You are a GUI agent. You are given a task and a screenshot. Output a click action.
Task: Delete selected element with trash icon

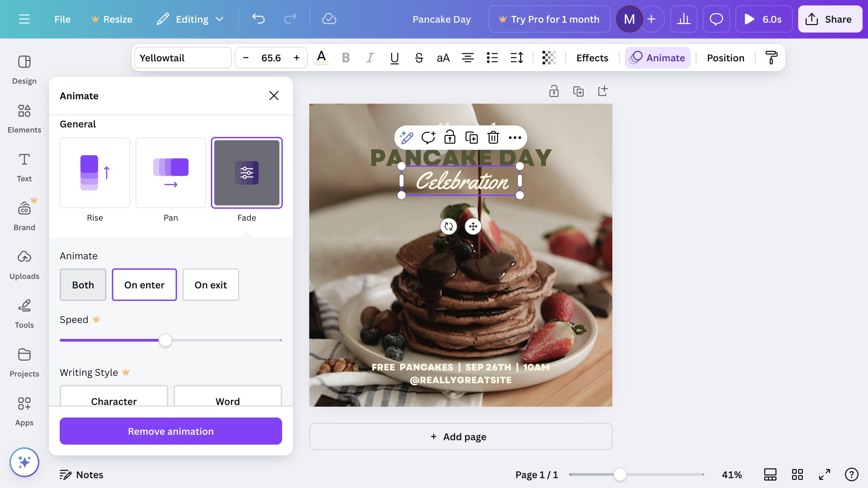[x=493, y=138]
